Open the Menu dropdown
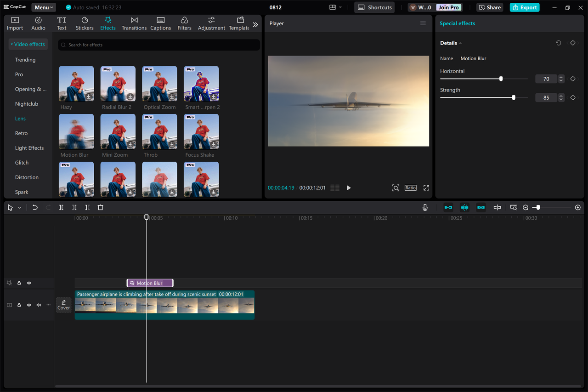 (43, 7)
